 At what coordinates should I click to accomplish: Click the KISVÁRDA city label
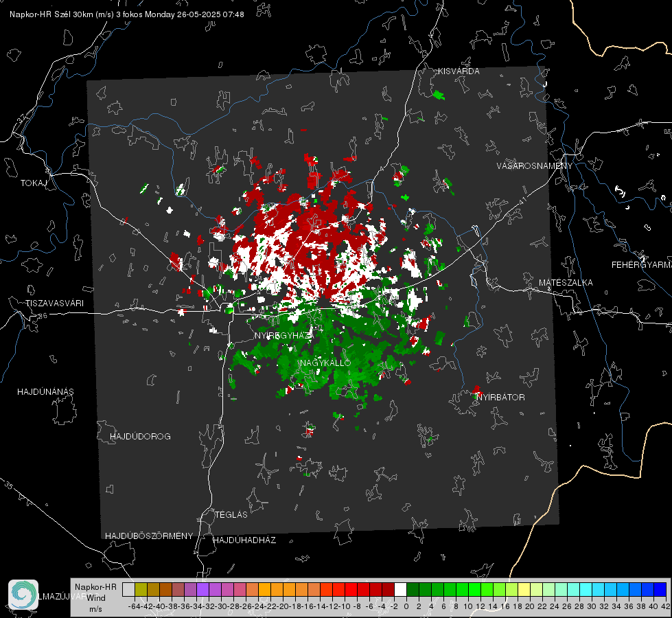coord(459,71)
